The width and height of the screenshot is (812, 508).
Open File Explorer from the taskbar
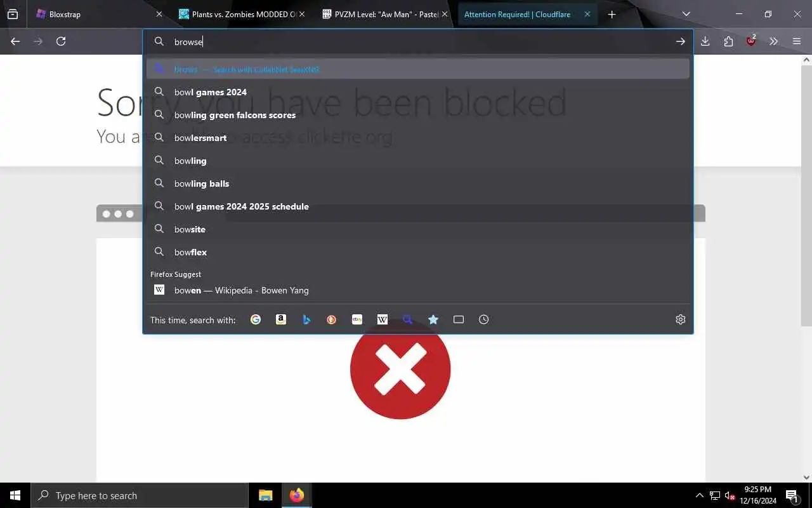coord(265,495)
